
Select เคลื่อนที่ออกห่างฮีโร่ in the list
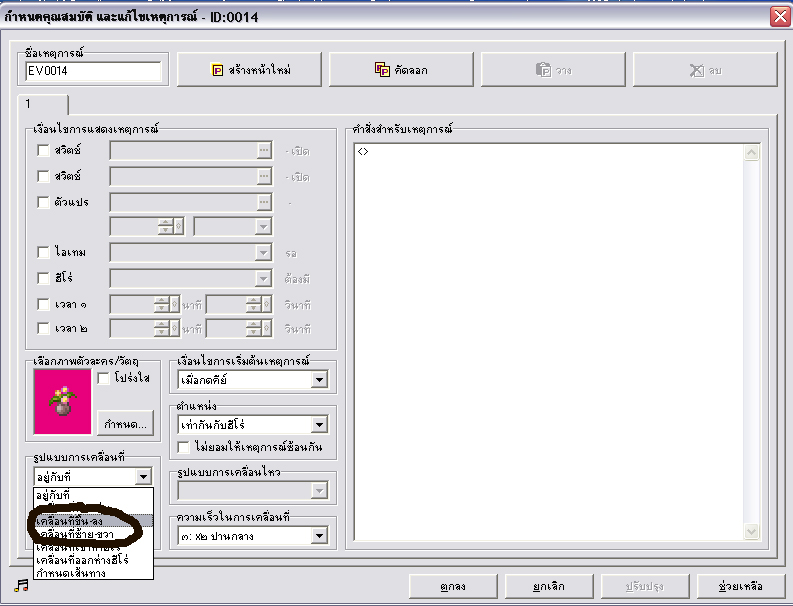coord(94,560)
